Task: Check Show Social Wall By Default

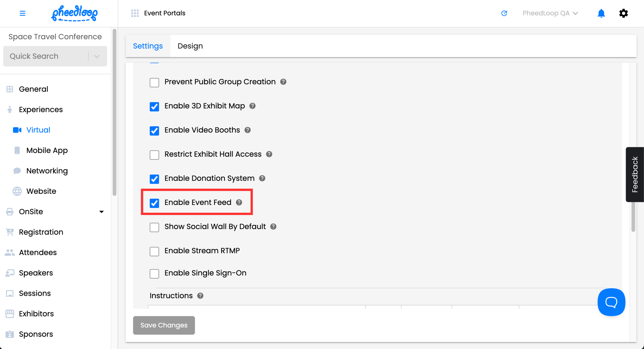Action: pos(154,227)
